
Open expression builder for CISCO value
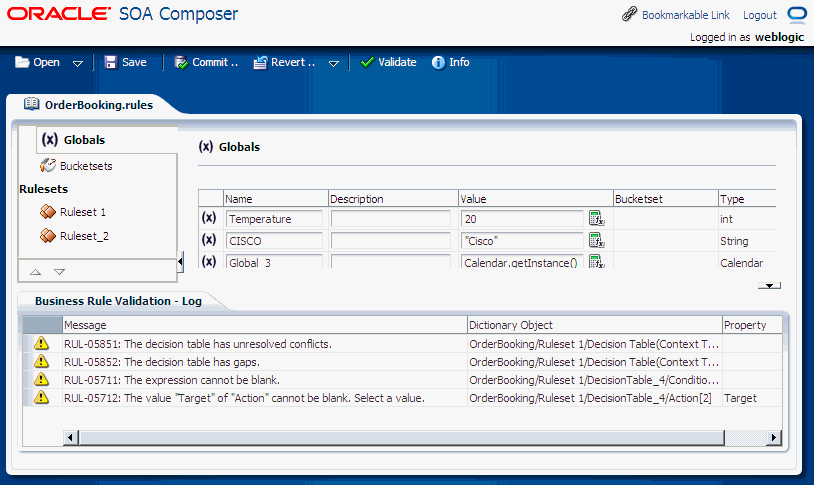pyautogui.click(x=596, y=240)
